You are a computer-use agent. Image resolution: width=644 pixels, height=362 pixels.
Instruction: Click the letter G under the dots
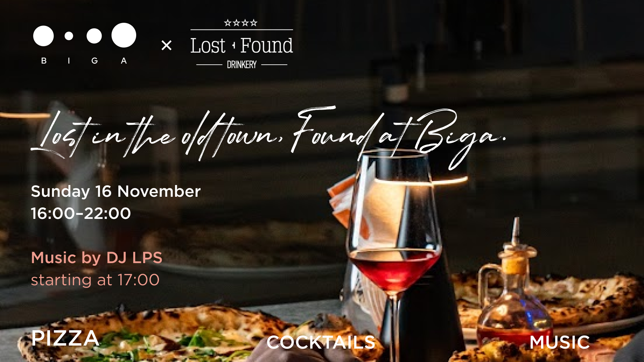[95, 61]
